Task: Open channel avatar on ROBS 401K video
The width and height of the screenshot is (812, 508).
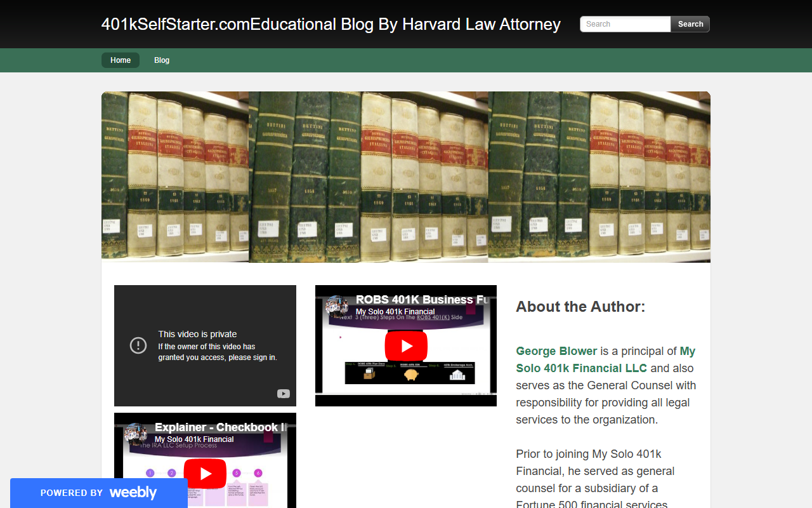Action: [x=337, y=307]
